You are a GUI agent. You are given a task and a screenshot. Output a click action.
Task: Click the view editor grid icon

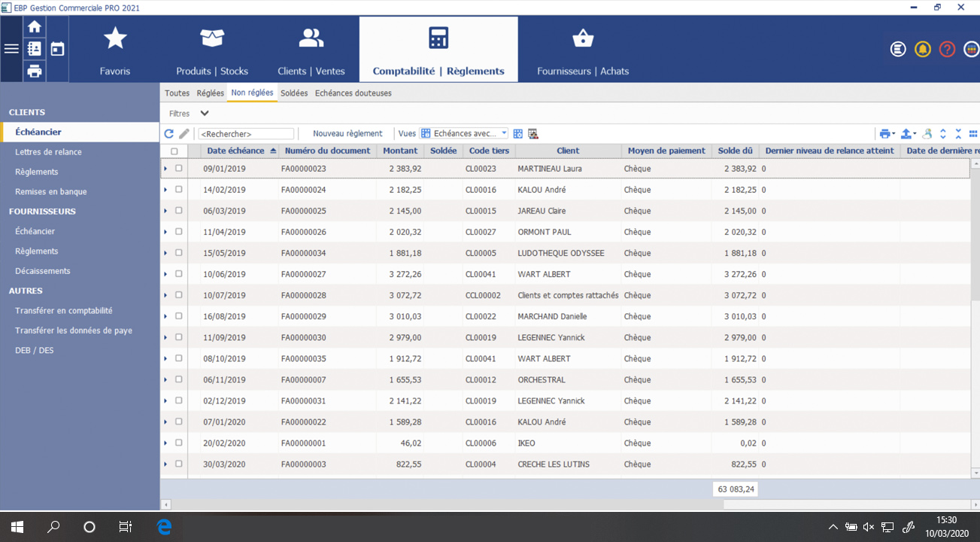coord(518,134)
